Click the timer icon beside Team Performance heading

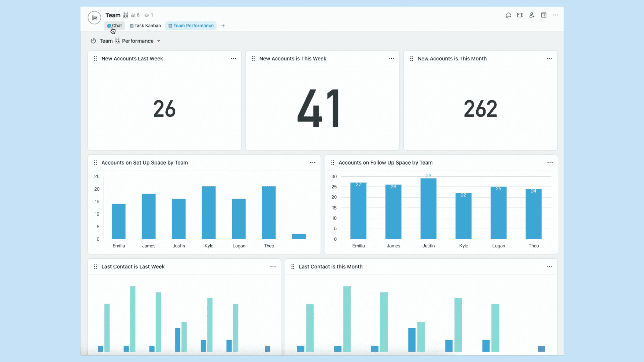[93, 41]
